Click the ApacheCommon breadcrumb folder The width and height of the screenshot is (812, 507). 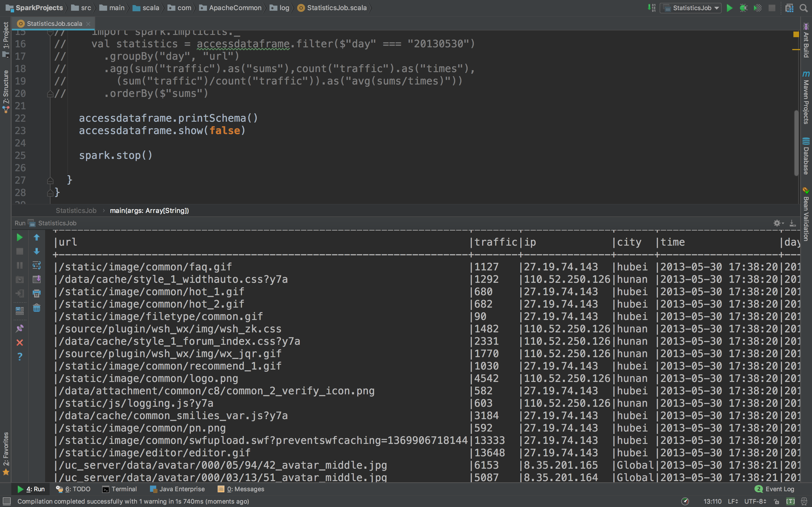pos(235,8)
